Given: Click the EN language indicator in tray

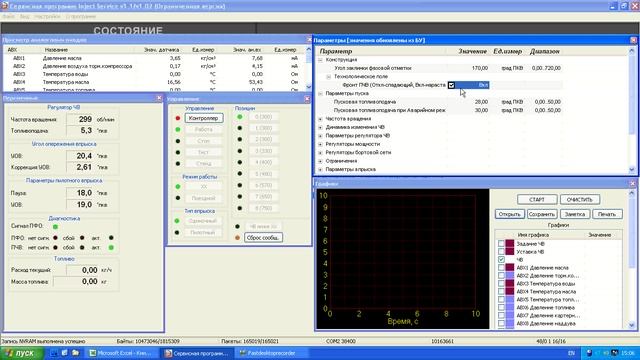Looking at the screenshot, I should 571,353.
